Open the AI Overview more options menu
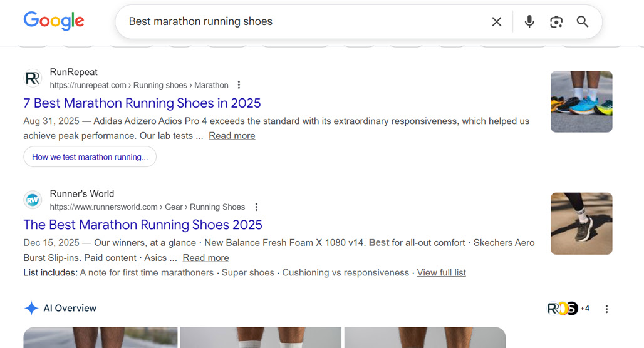The width and height of the screenshot is (644, 348). [x=606, y=309]
